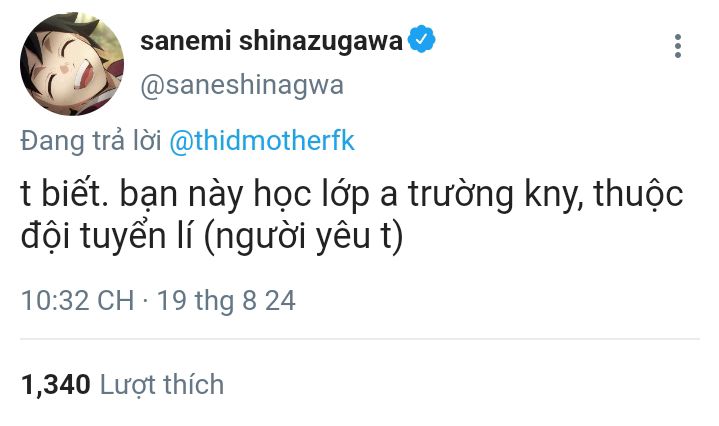
Task: Open sanemi shinazugawa's profile picture
Action: click(x=69, y=62)
